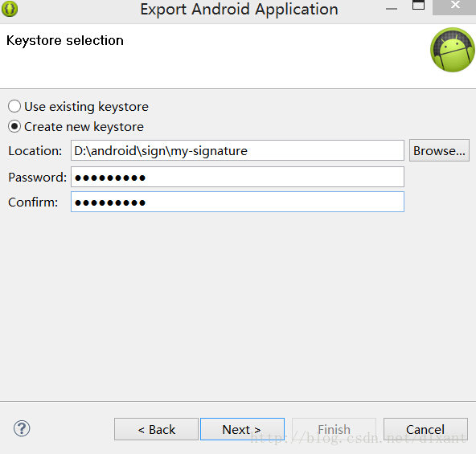Image resolution: width=476 pixels, height=454 pixels.
Task: Close the Export Android Application dialog
Action: (454, 6)
